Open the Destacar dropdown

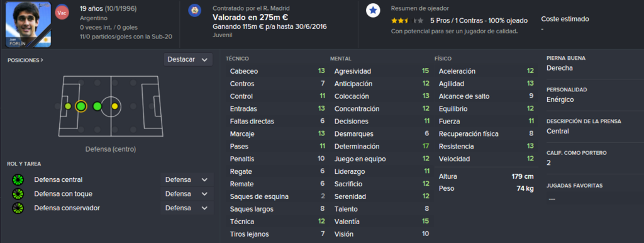pos(187,60)
